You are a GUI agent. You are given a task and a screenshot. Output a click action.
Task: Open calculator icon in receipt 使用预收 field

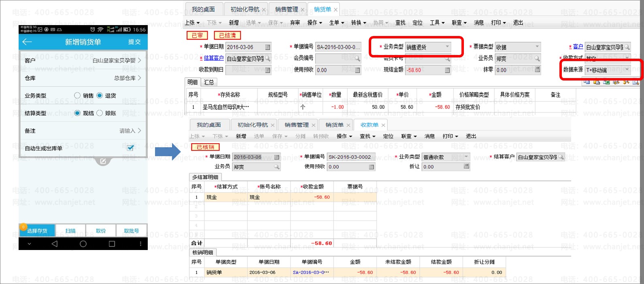pyautogui.click(x=372, y=167)
